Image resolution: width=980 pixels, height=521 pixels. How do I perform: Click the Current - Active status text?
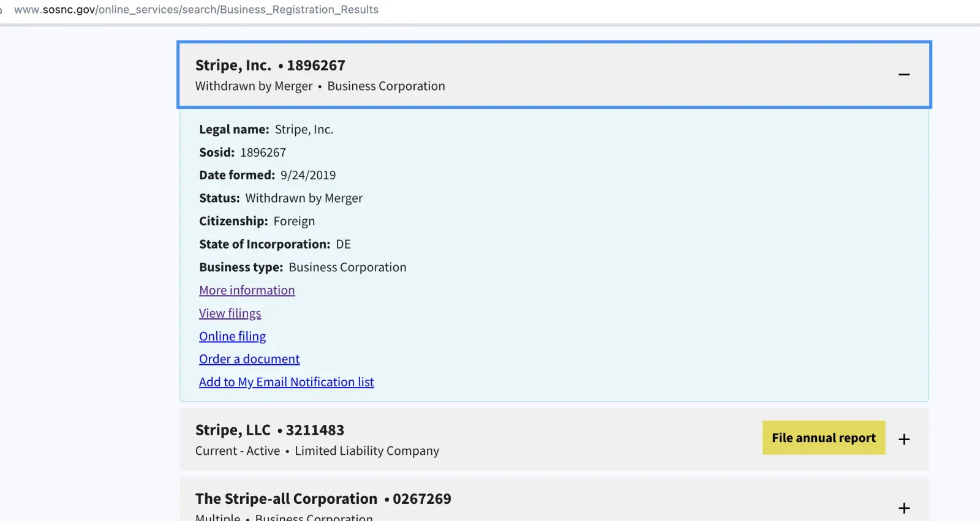238,451
